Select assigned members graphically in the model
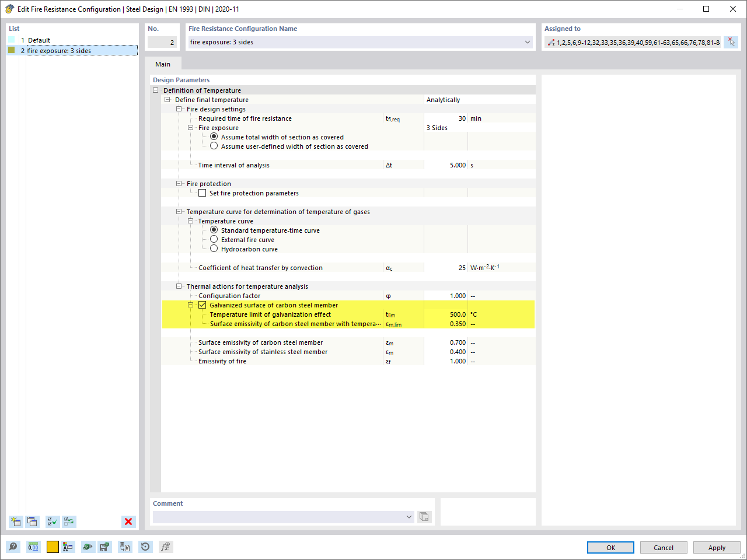This screenshot has height=560, width=747. click(x=731, y=42)
